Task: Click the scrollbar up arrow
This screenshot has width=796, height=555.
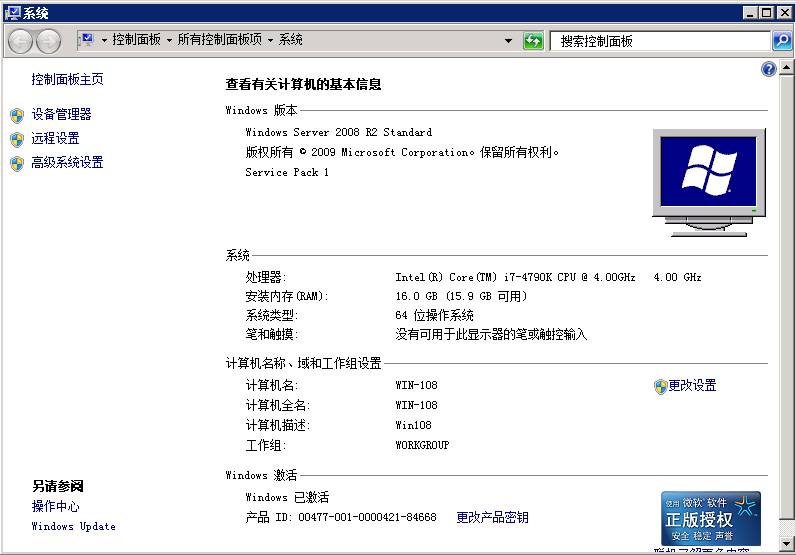Action: coord(786,67)
